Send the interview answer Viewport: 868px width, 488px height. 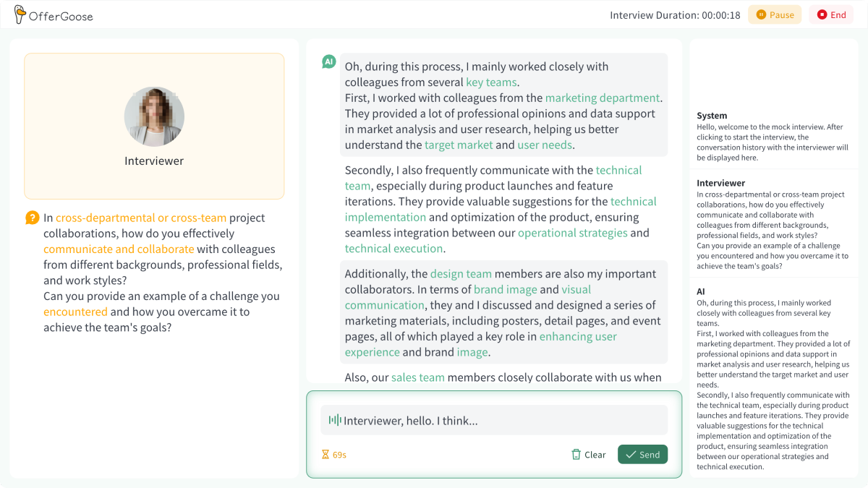pos(642,455)
